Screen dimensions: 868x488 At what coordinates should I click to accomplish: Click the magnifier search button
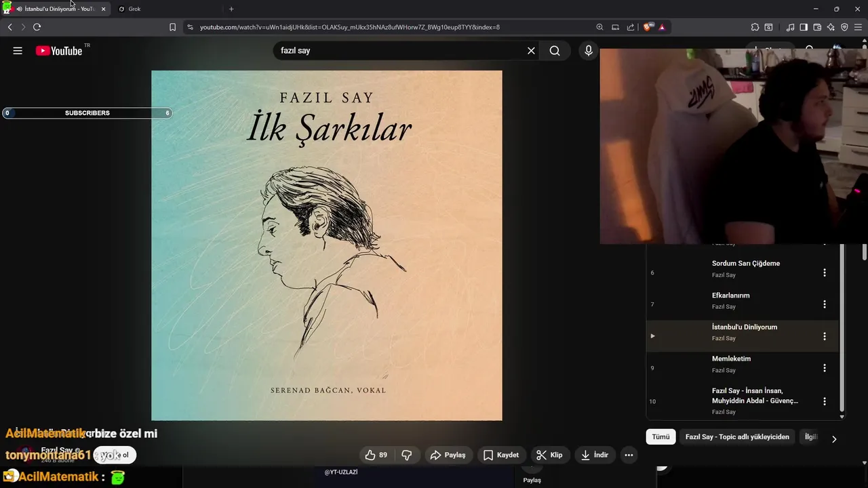coord(555,51)
